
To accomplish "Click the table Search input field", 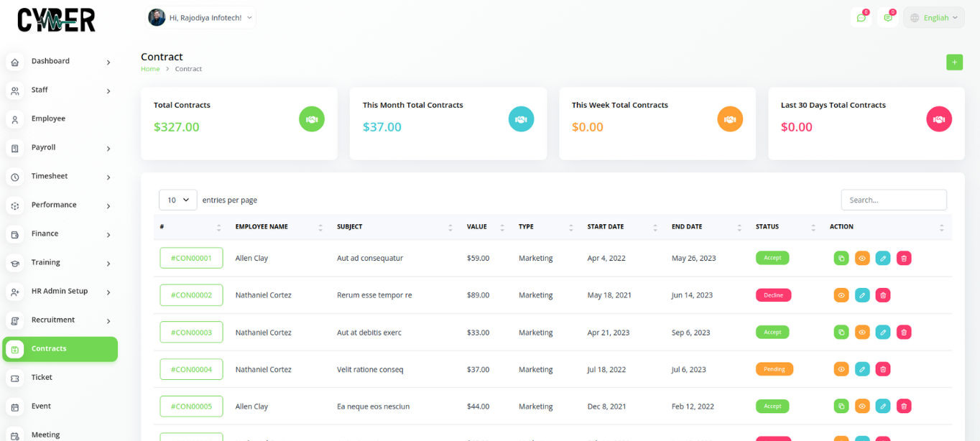I will point(893,200).
